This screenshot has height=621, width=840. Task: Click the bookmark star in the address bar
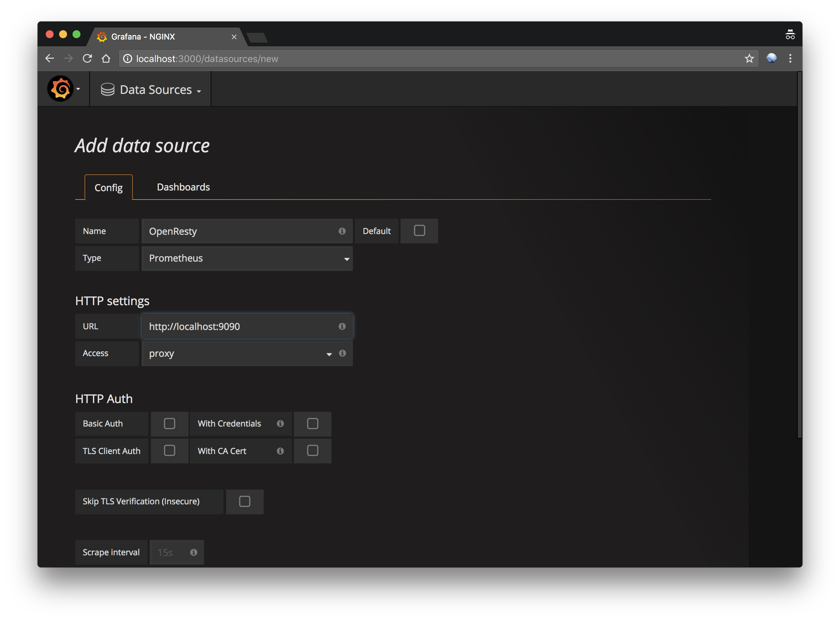click(x=749, y=59)
